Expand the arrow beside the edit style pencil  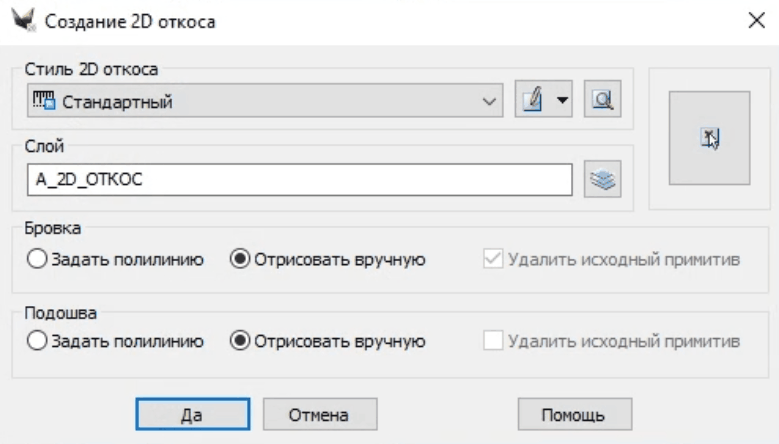(x=561, y=100)
